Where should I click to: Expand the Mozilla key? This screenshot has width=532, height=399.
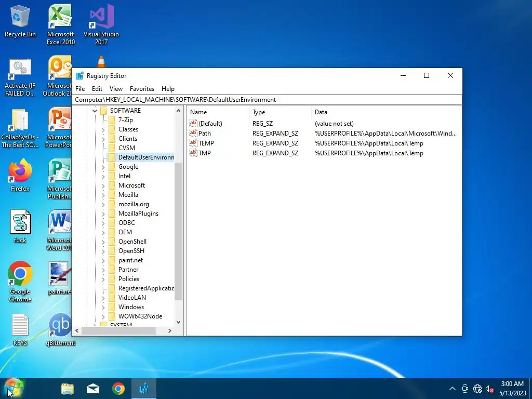[103, 195]
